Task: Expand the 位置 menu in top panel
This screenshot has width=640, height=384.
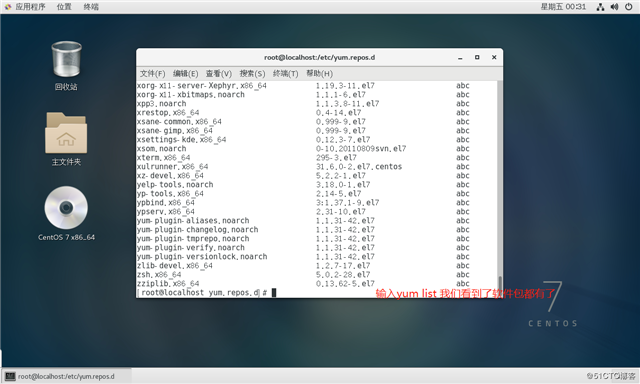Action: pyautogui.click(x=64, y=7)
